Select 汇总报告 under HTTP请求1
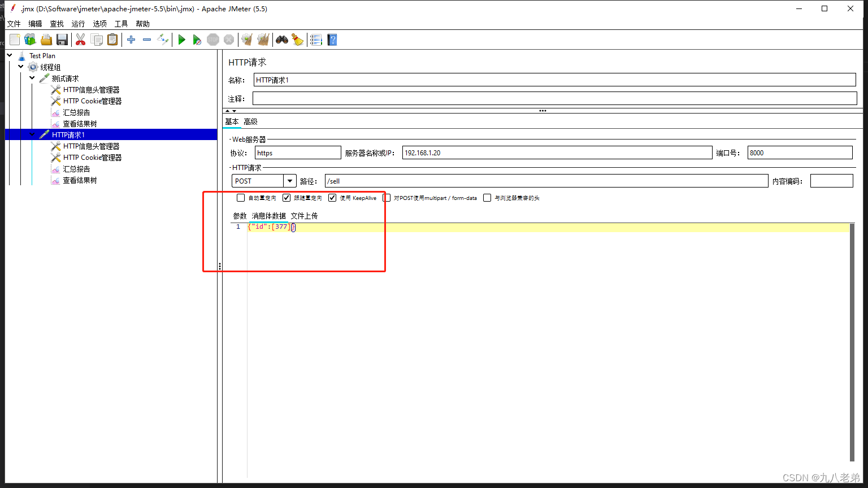This screenshot has width=868, height=488. [76, 169]
